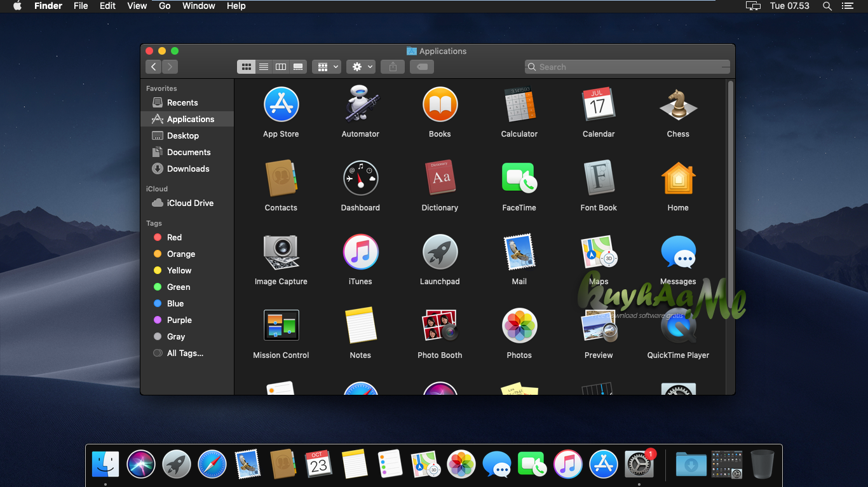868x487 pixels.
Task: Open Reminders from the Dock
Action: coord(390,464)
